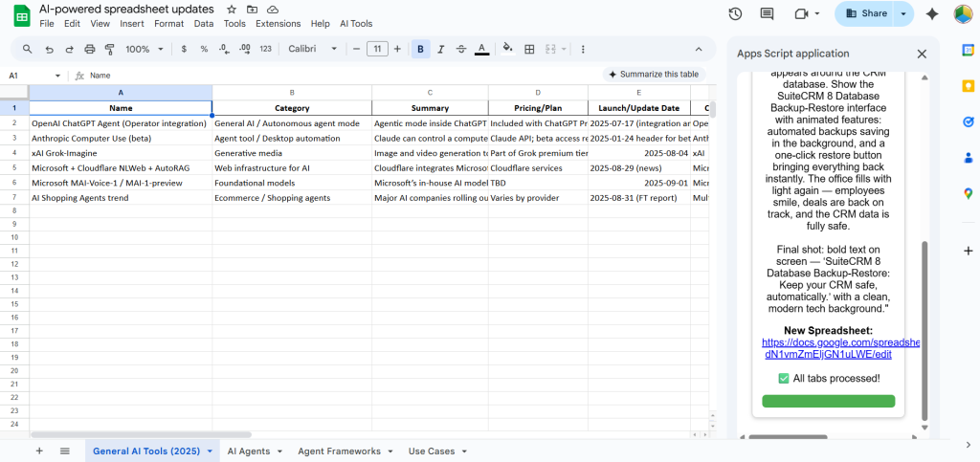The image size is (980, 462).
Task: Decrease the font size
Action: (x=356, y=49)
